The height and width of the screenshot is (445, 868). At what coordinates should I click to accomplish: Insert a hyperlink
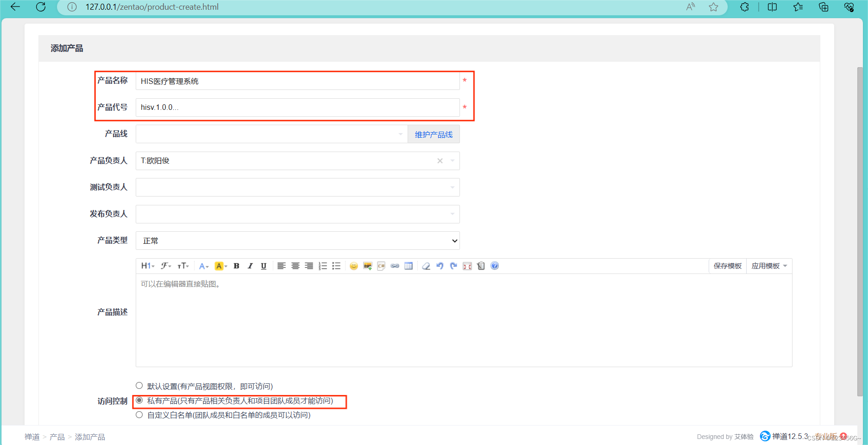pos(395,266)
